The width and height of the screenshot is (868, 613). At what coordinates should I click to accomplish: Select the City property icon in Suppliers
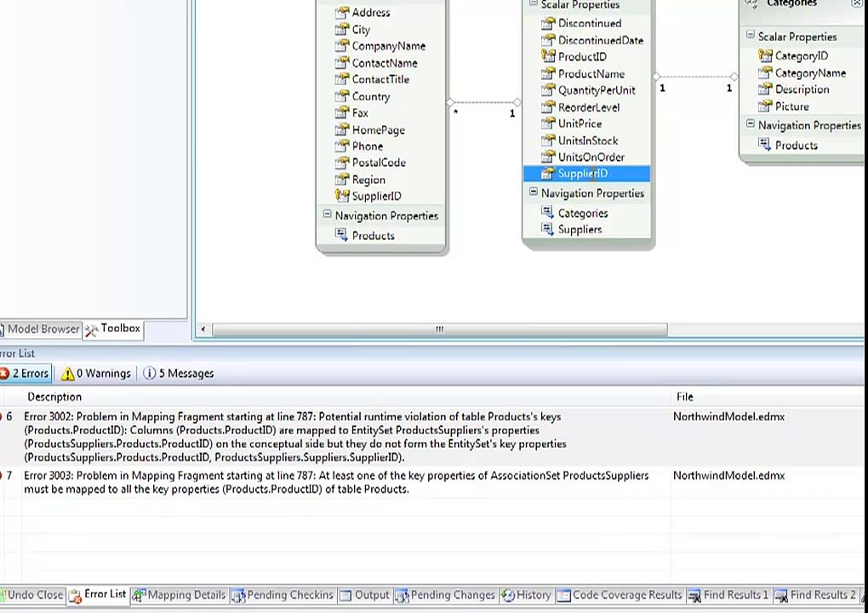[x=342, y=29]
